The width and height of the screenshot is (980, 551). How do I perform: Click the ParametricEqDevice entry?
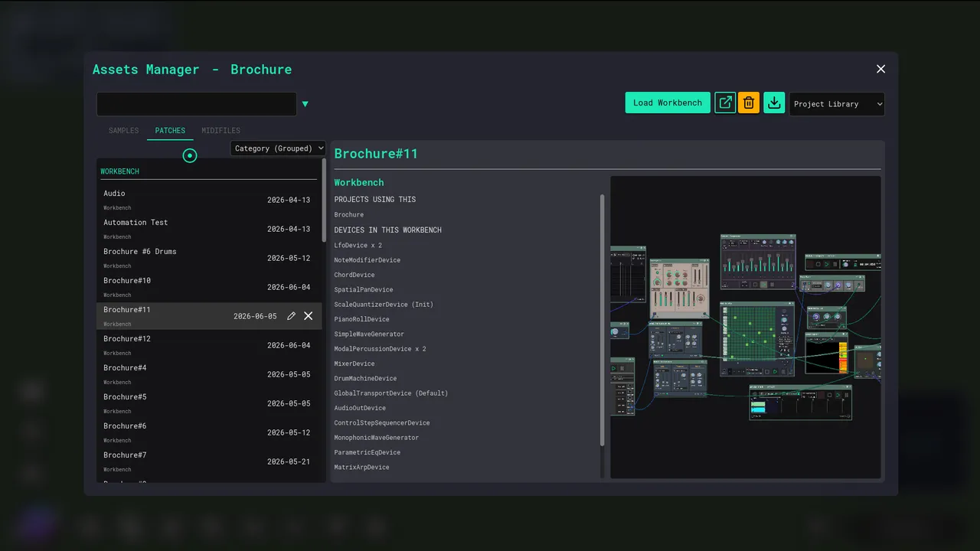pos(367,452)
